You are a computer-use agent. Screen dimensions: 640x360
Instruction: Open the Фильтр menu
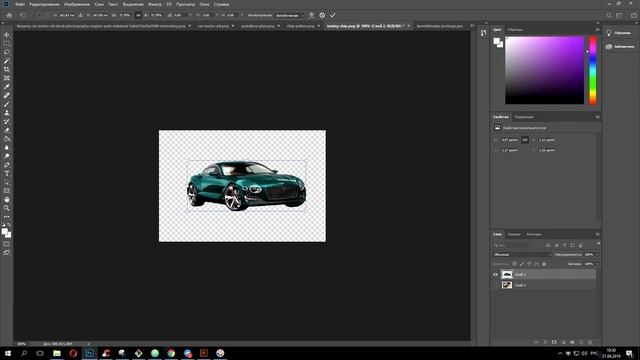pyautogui.click(x=155, y=4)
